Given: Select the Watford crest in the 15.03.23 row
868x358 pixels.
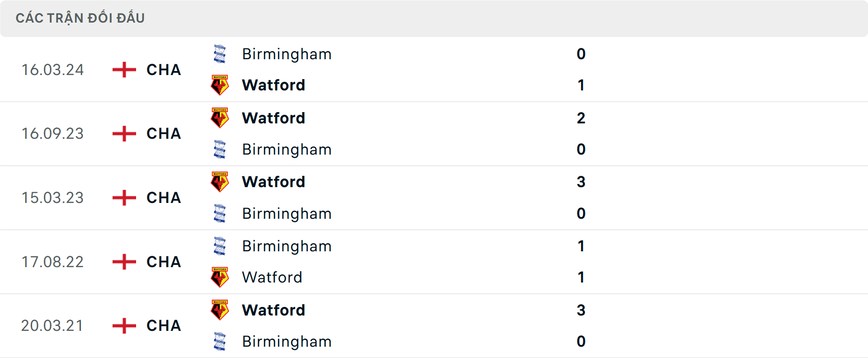Looking at the screenshot, I should tap(220, 182).
